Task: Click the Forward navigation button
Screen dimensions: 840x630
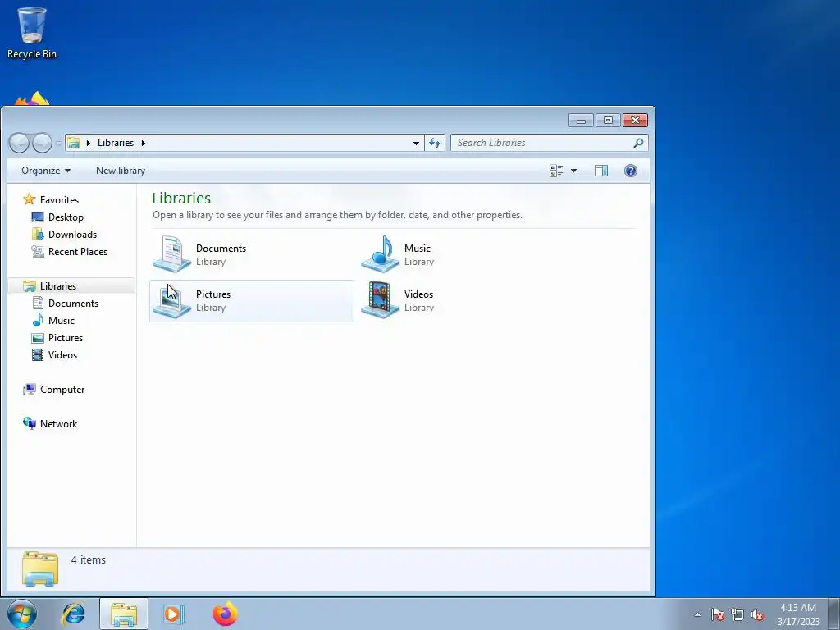Action: (x=42, y=143)
